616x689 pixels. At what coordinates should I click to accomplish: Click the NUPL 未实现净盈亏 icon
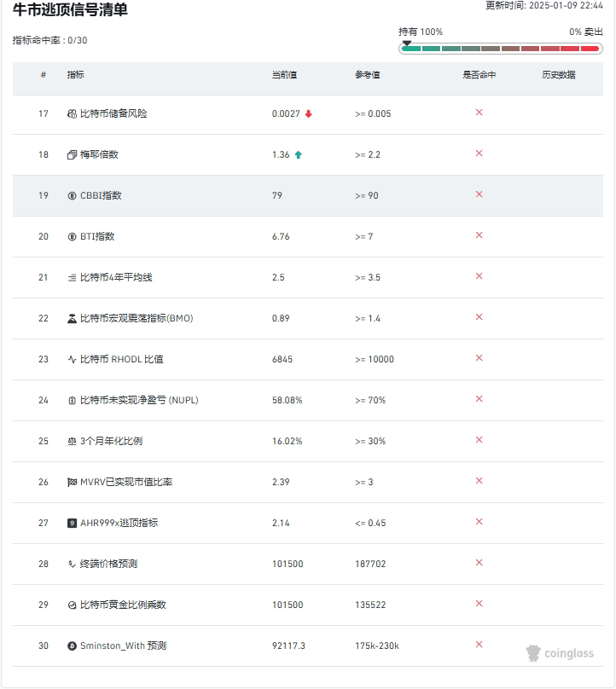[x=72, y=400]
